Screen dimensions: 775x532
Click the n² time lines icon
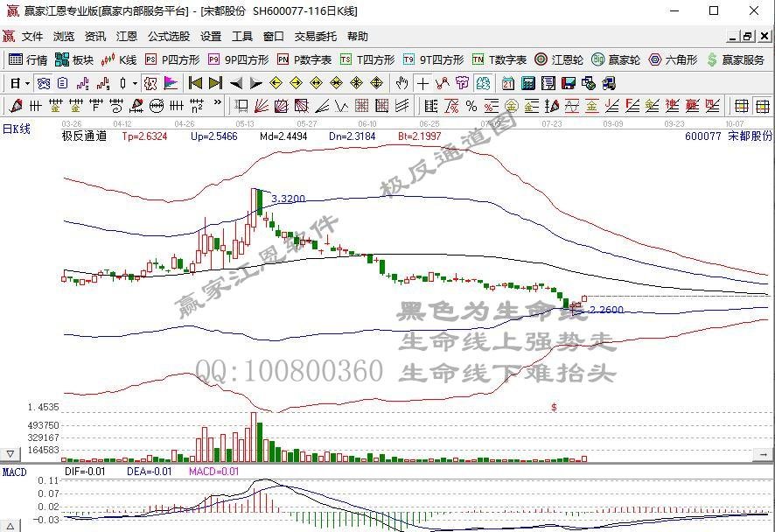pos(197,106)
